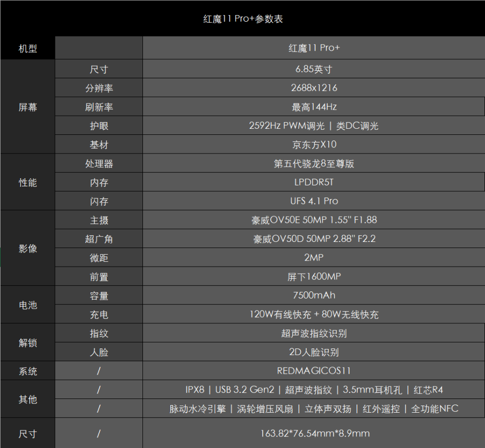
Task: Click the 6.85英寸 value
Action: coord(314,69)
